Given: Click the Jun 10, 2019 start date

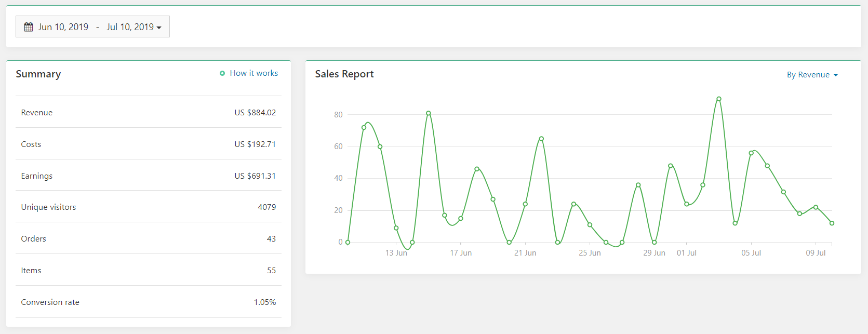Looking at the screenshot, I should coord(63,27).
